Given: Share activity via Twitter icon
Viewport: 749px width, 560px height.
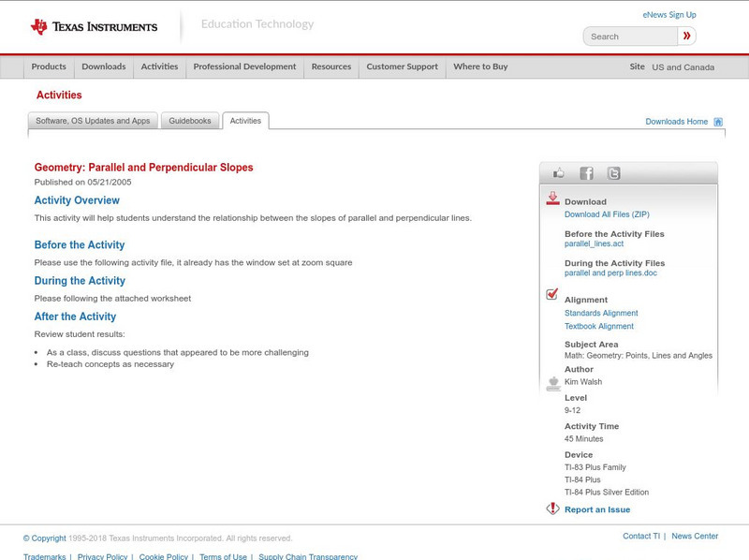Looking at the screenshot, I should (613, 173).
